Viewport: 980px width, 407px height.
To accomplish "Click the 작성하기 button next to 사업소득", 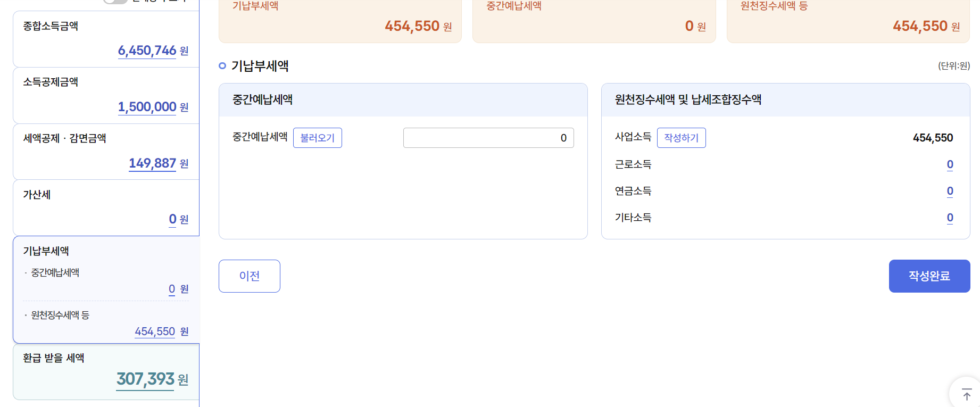I will pyautogui.click(x=682, y=138).
